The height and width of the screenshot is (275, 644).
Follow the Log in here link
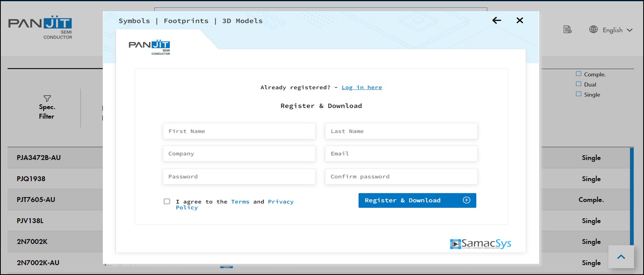point(362,88)
